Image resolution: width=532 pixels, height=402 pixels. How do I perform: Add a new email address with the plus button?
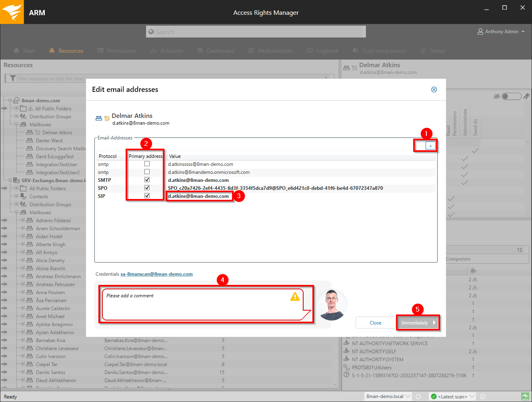430,146
